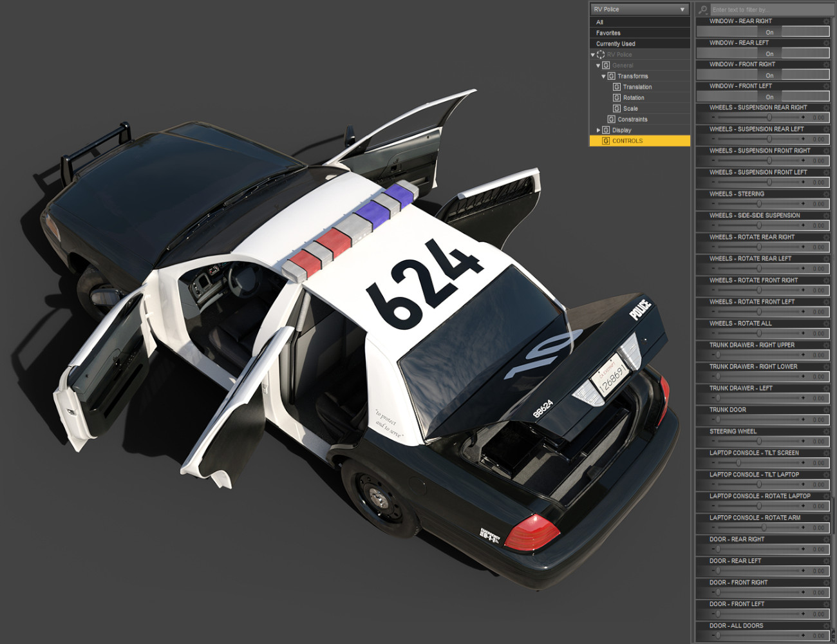Open settings gear for WINDOW - REAR RIGHT
The image size is (837, 644).
click(x=827, y=21)
